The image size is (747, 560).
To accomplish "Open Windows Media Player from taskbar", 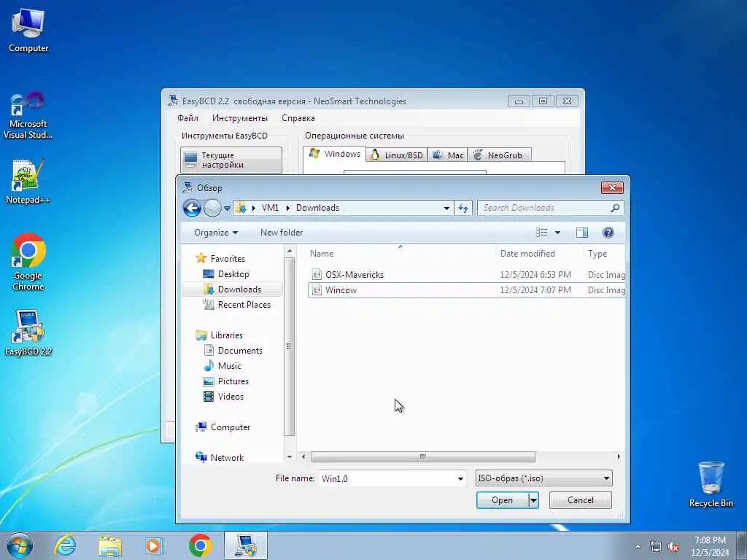I will click(x=154, y=545).
